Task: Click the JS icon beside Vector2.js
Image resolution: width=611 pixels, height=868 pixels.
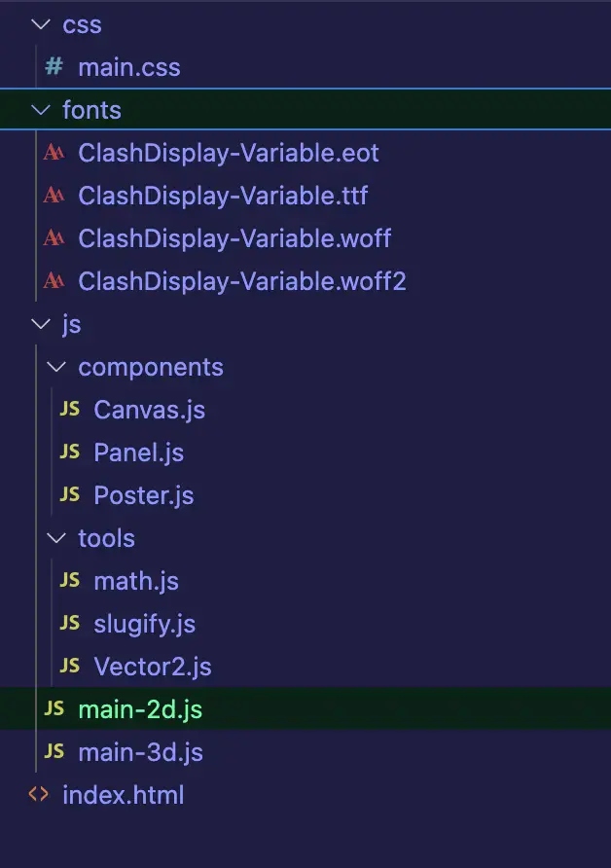Action: pyautogui.click(x=70, y=667)
